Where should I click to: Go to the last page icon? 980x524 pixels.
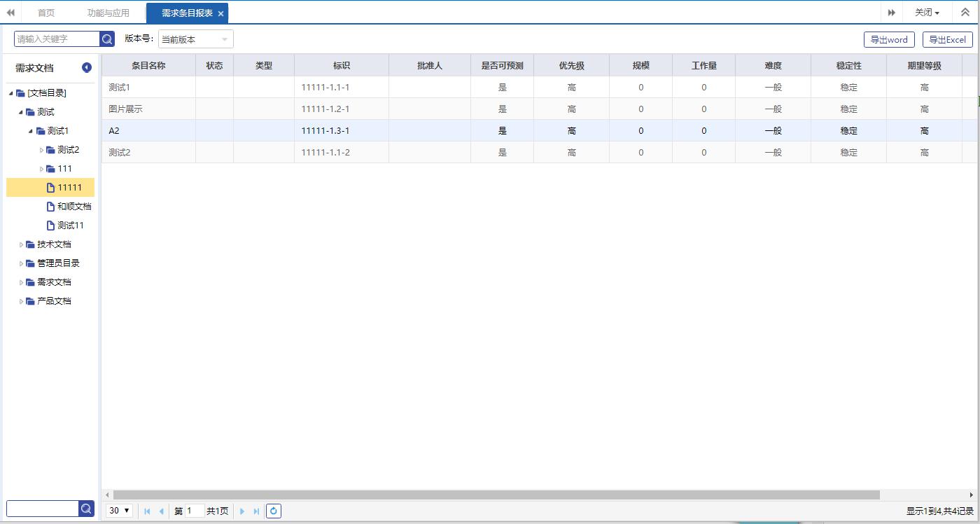(x=257, y=511)
